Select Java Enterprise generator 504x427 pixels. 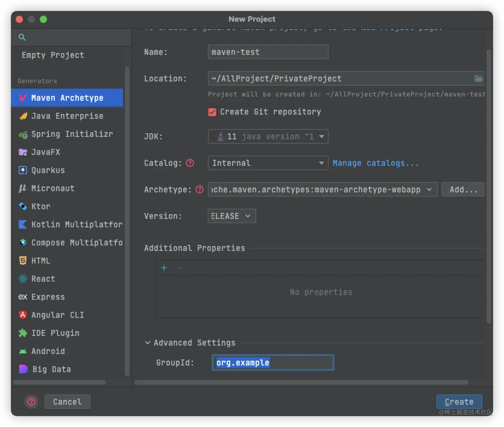67,116
